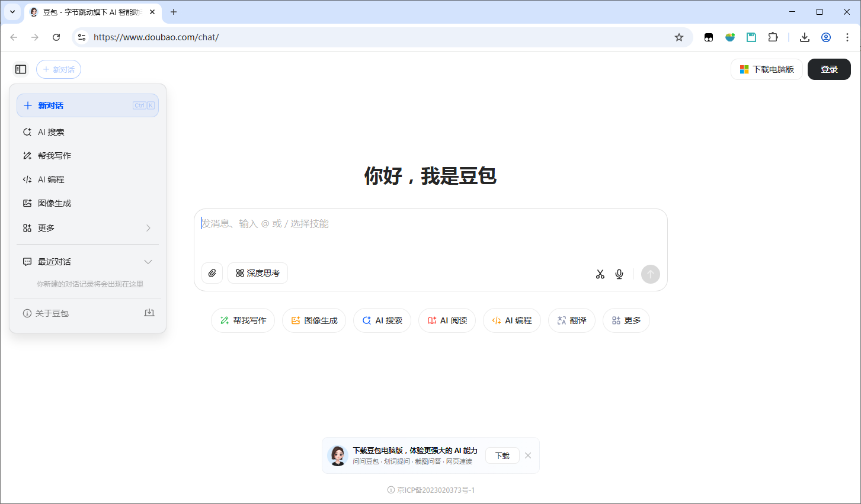The image size is (861, 504).
Task: Click the download icon beside 关于豆包
Action: point(149,313)
